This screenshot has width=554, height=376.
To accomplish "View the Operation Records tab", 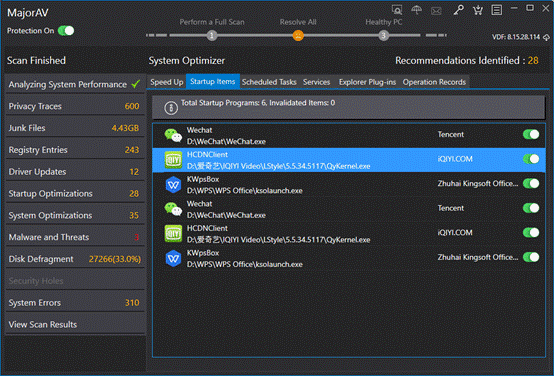I will (434, 82).
